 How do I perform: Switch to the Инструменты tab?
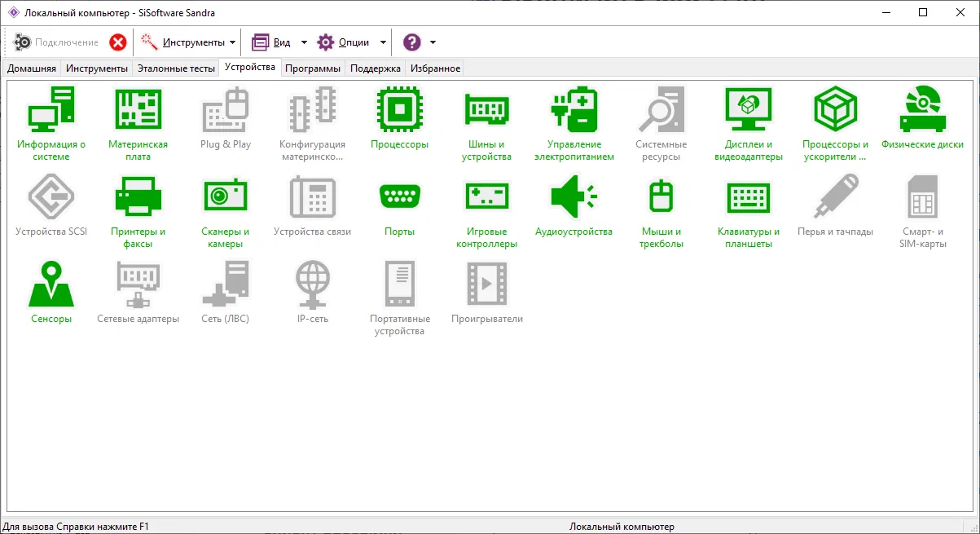click(x=97, y=68)
